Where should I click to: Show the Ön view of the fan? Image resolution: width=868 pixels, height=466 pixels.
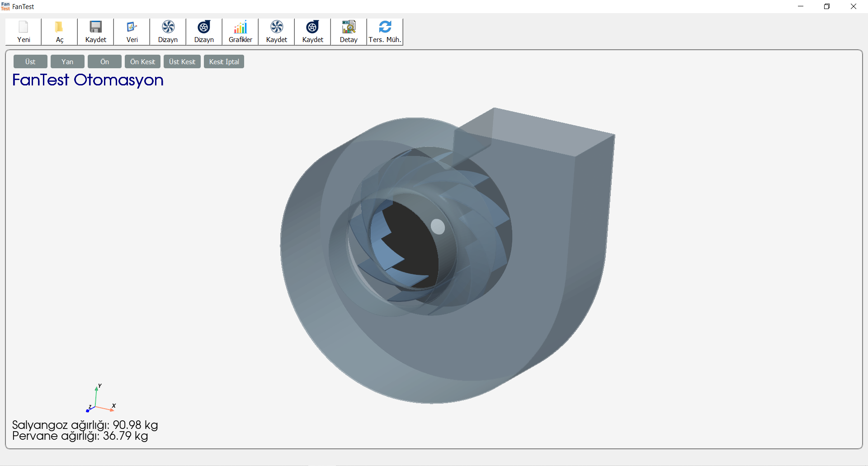point(104,61)
